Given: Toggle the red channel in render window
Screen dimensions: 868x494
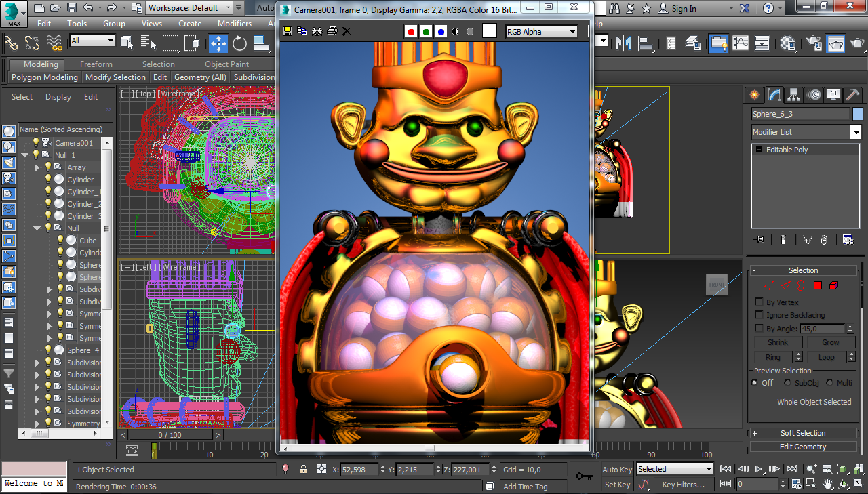Looking at the screenshot, I should point(410,30).
